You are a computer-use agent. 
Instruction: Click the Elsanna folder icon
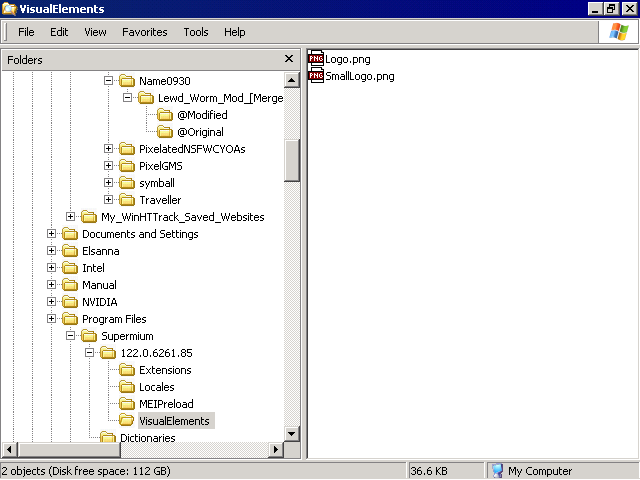click(x=70, y=251)
